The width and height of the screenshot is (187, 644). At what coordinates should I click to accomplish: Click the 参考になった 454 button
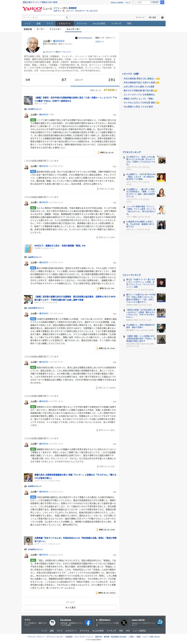(106, 189)
